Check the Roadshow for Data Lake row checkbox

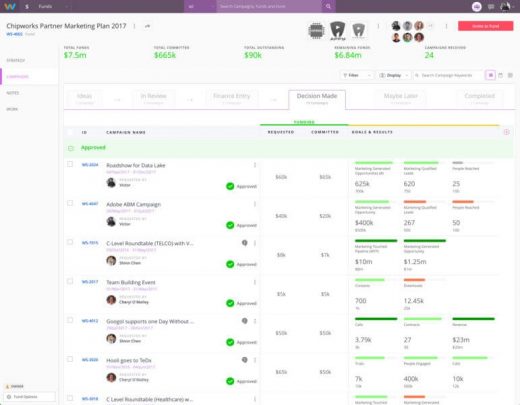(70, 164)
